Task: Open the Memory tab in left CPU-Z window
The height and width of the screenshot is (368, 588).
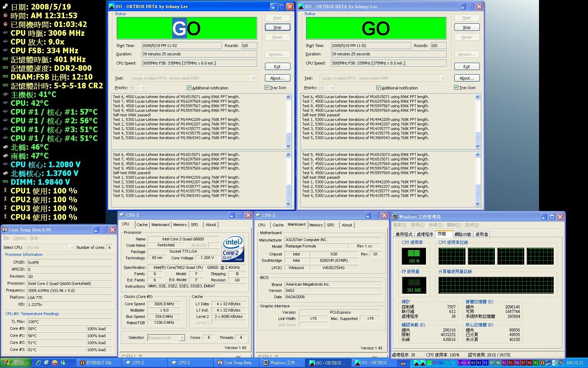Action: coord(180,225)
